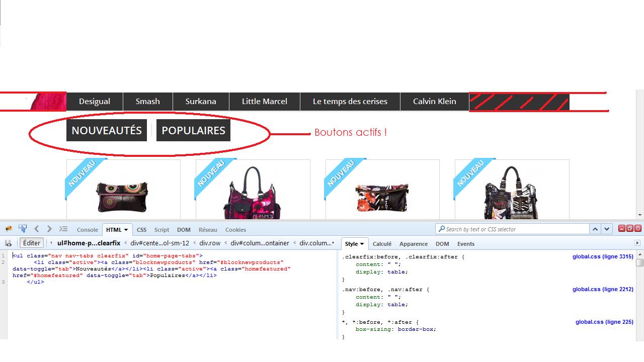Open the black-white patterned handbag thumbnail
Screen dimensions: 644x362
click(x=512, y=190)
